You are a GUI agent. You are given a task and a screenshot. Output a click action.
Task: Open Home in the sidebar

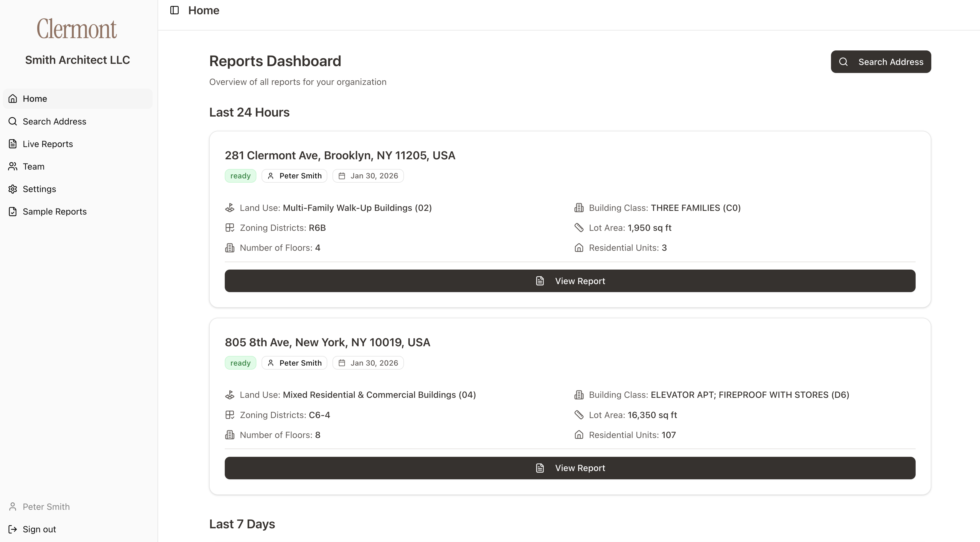click(35, 99)
